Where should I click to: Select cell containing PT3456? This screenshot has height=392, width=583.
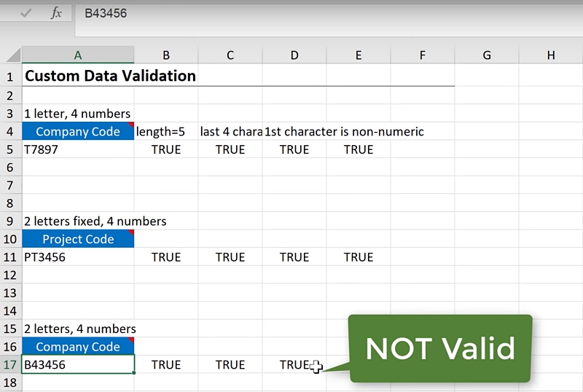pyautogui.click(x=78, y=257)
